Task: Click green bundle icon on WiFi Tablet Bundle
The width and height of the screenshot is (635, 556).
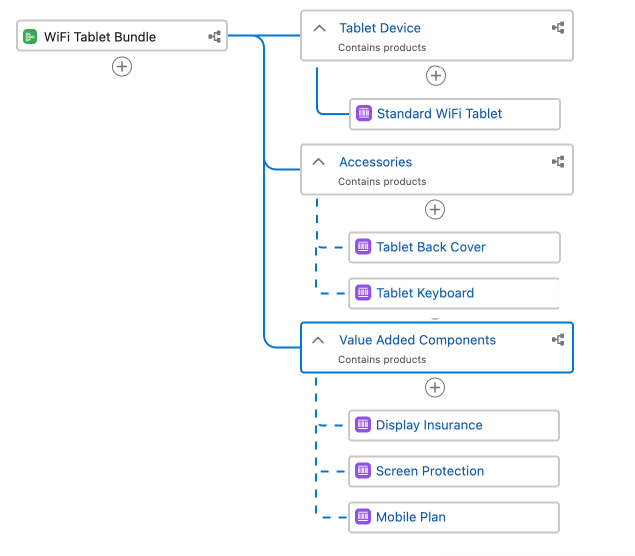Action: [30, 37]
